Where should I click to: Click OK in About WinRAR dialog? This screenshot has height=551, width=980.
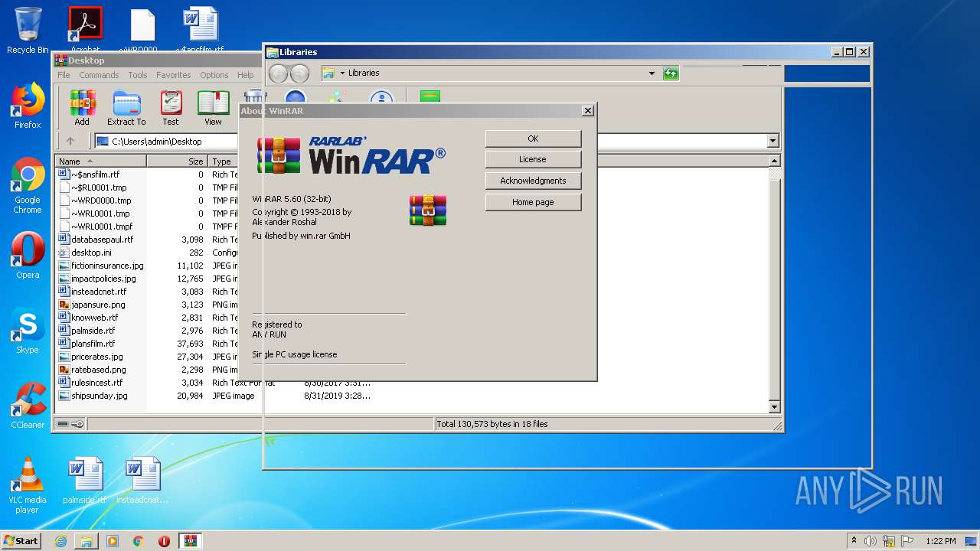point(533,139)
